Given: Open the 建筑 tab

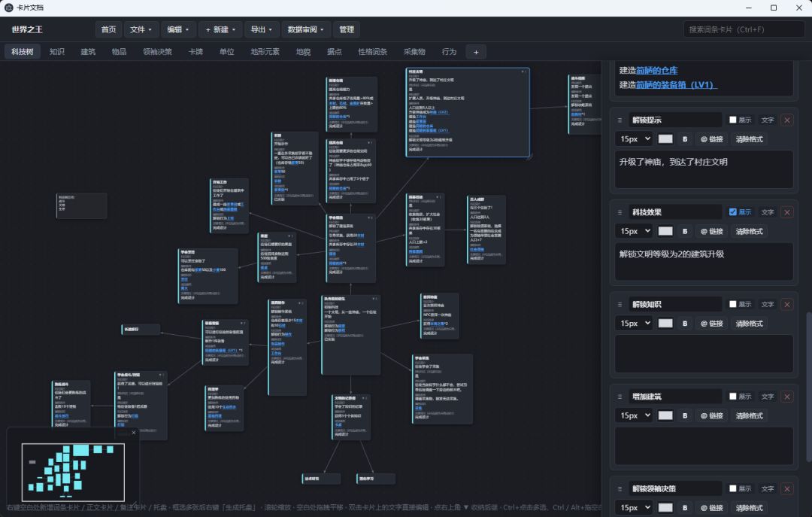Looking at the screenshot, I should pos(88,52).
